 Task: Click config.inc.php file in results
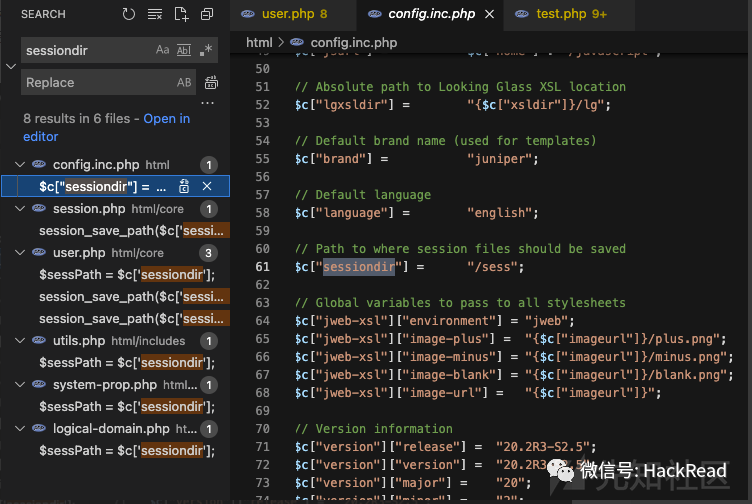pos(96,164)
